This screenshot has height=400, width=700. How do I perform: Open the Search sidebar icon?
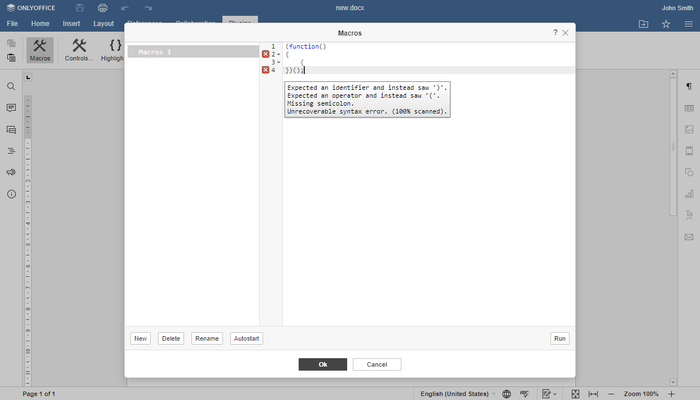point(11,87)
